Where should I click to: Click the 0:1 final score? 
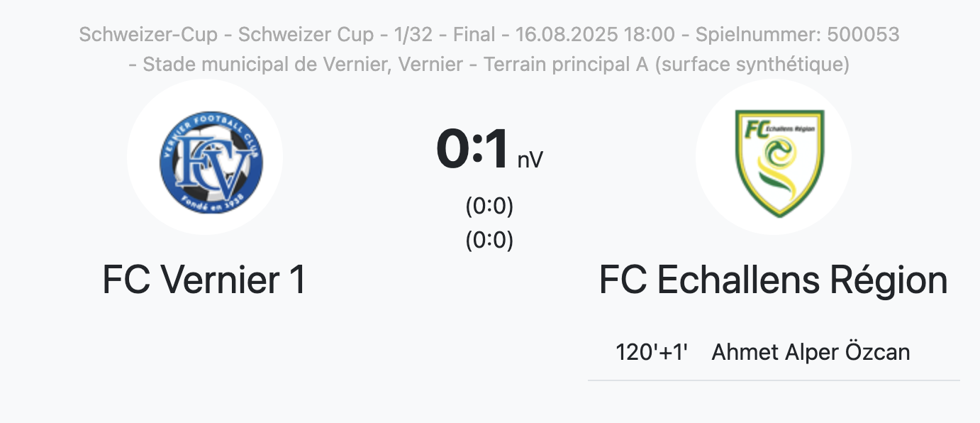pyautogui.click(x=472, y=150)
